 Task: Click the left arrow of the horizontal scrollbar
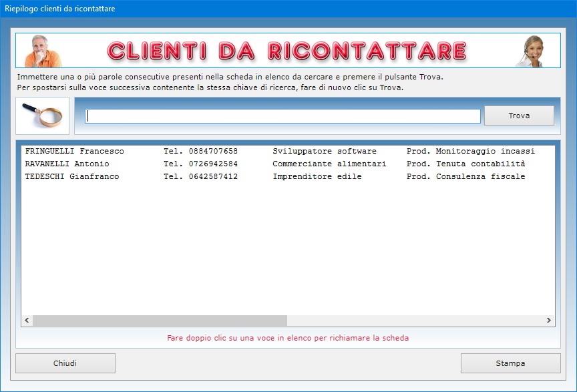(x=27, y=321)
